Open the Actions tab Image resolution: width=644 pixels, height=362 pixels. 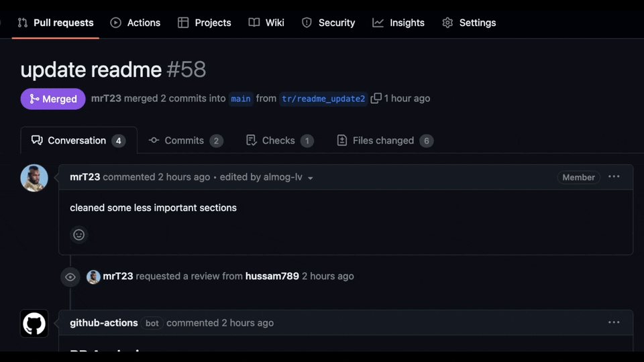click(x=136, y=23)
